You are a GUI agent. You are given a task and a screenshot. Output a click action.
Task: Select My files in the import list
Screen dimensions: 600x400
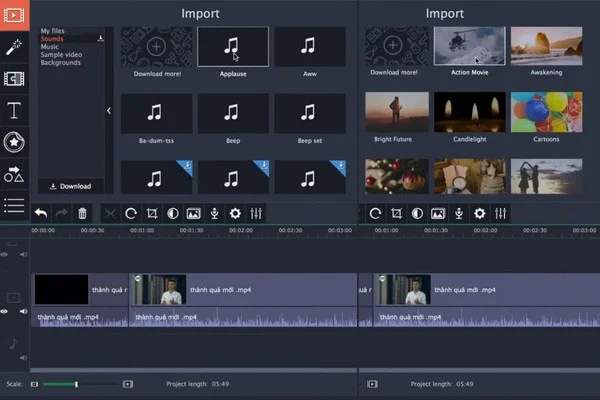[x=53, y=31]
